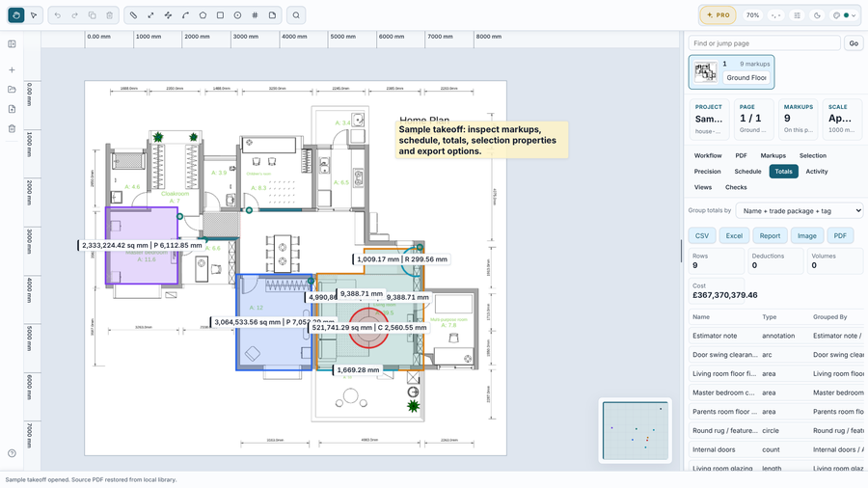This screenshot has height=488, width=868.
Task: Toggle dark mode moon icon
Action: pos(817,15)
